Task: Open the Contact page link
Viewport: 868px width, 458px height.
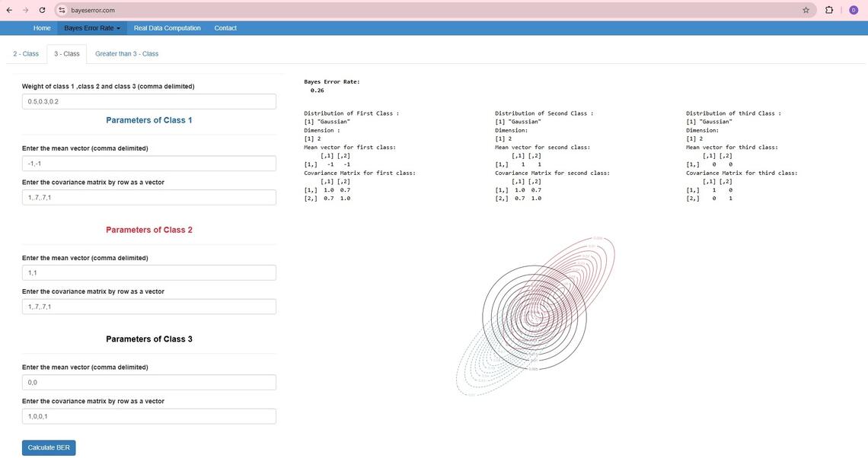Action: [225, 28]
